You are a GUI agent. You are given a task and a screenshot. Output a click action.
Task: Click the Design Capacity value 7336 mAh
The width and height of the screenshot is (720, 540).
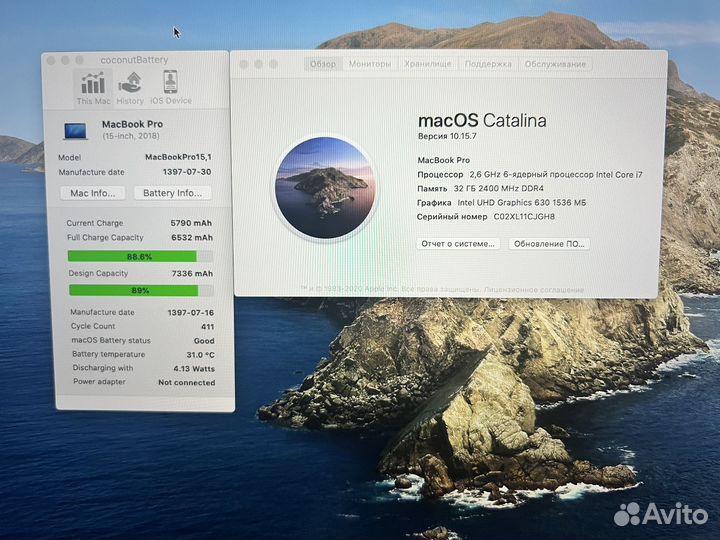(192, 273)
